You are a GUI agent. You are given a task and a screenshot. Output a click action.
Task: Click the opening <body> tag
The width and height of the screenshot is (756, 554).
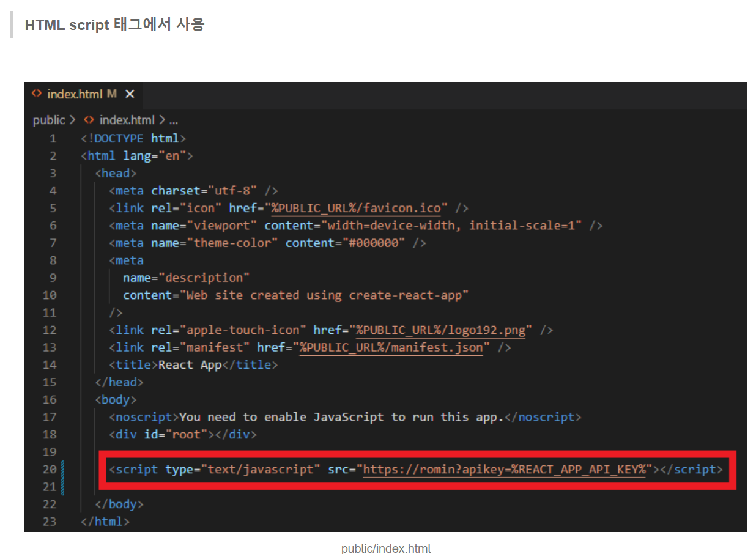116,400
